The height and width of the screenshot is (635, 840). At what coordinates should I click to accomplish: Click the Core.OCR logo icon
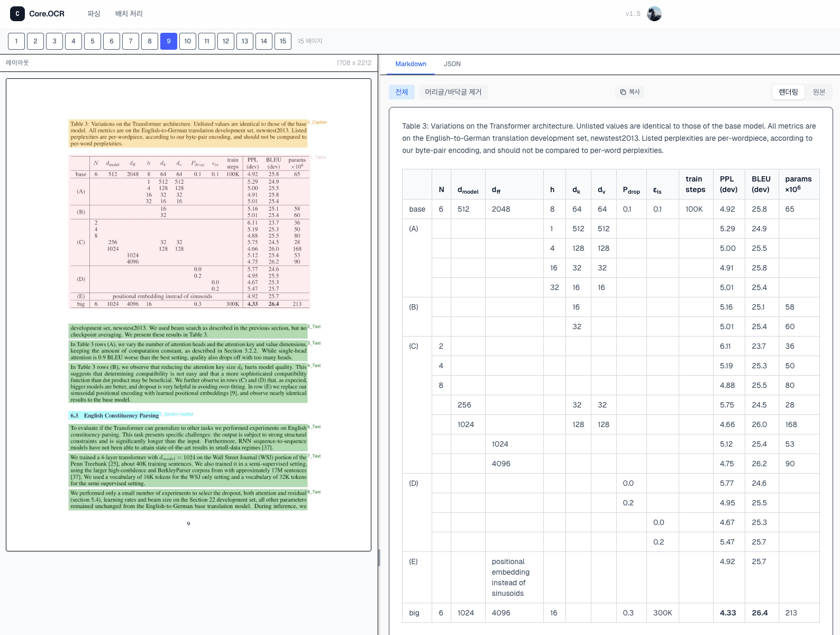click(17, 14)
